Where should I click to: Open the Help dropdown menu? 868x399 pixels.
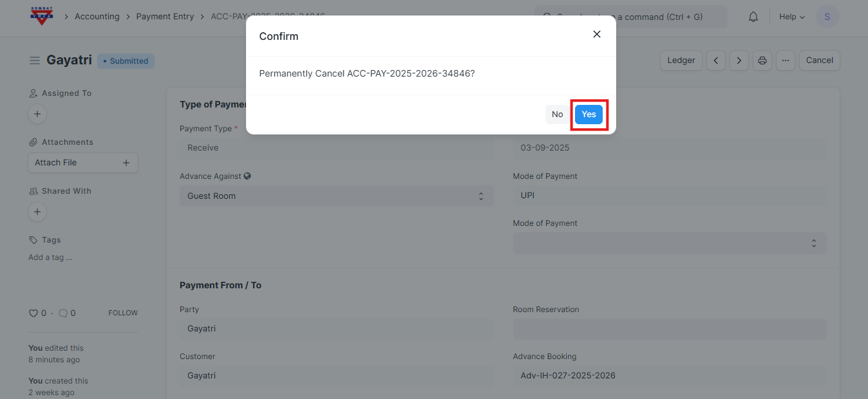791,17
